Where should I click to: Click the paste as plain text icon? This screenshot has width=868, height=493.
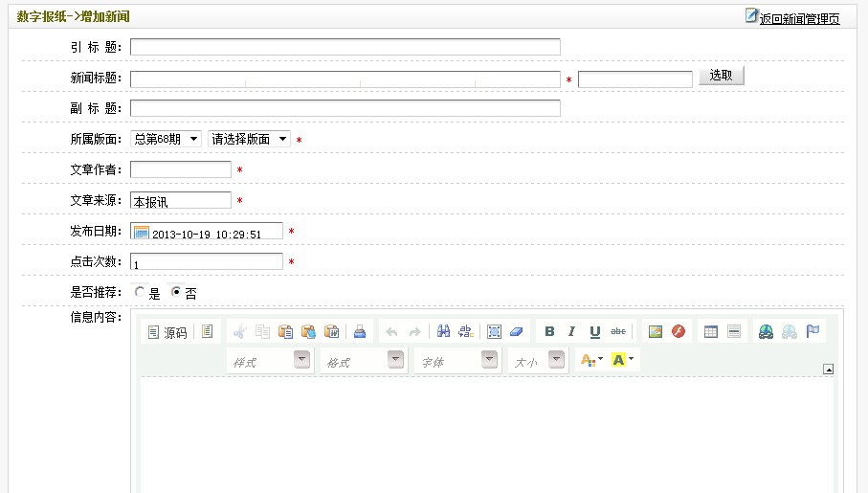(x=308, y=332)
